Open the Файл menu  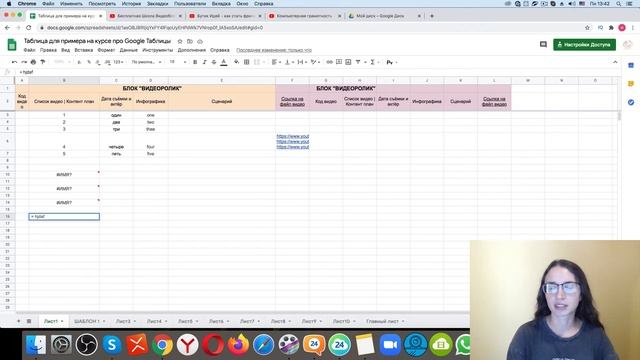pos(29,50)
